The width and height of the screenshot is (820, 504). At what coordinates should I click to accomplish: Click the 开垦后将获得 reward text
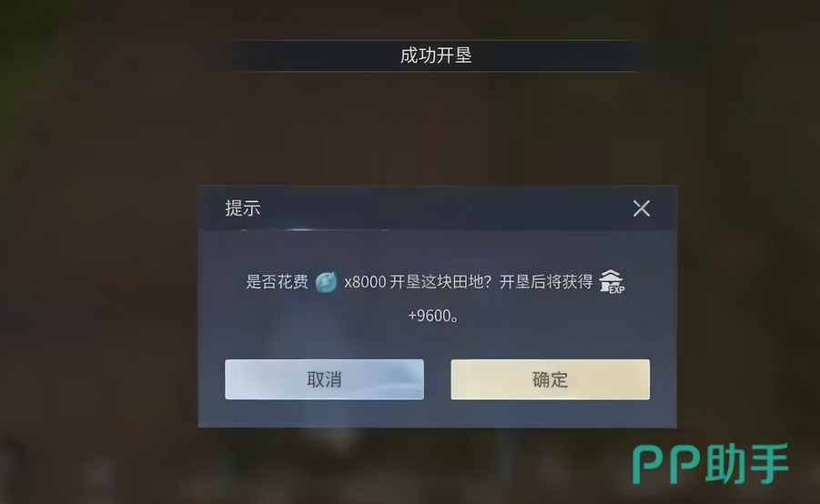coord(546,282)
